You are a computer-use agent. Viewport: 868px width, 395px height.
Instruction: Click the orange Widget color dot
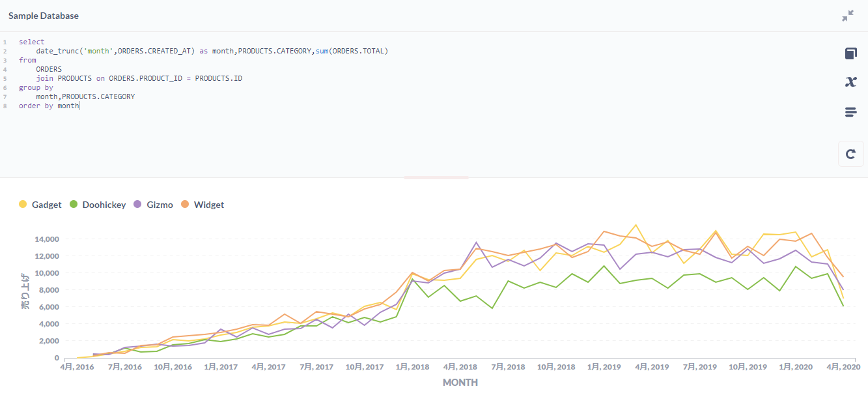point(186,204)
